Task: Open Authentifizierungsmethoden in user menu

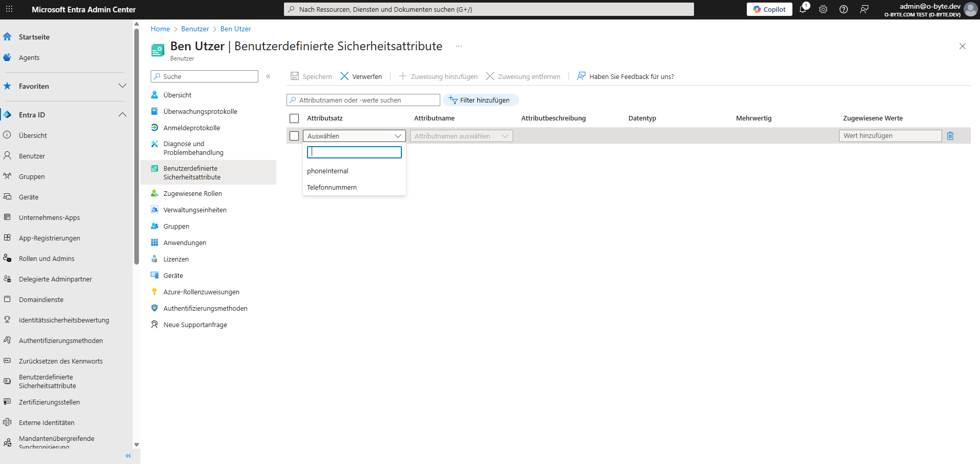Action: (205, 309)
